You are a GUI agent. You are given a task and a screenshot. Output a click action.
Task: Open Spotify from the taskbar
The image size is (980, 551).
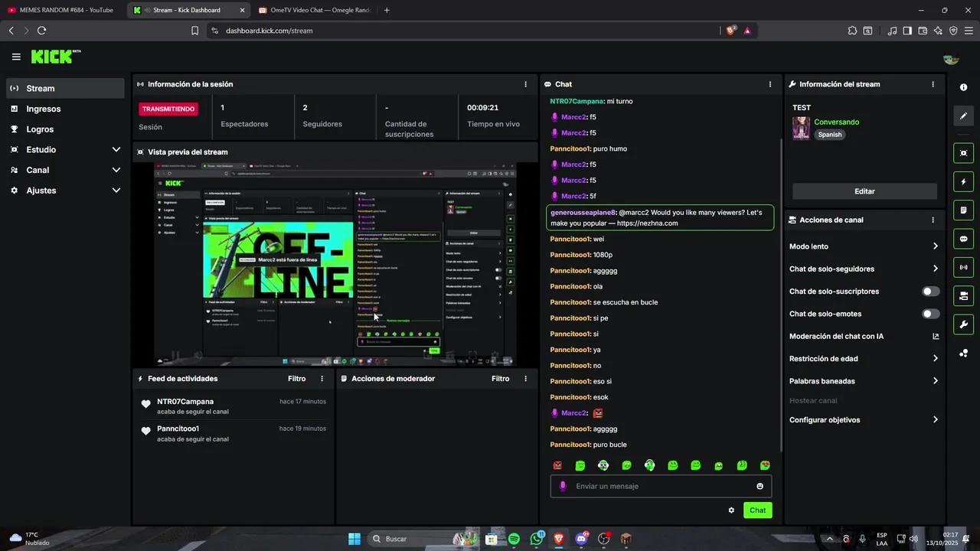[x=514, y=539]
